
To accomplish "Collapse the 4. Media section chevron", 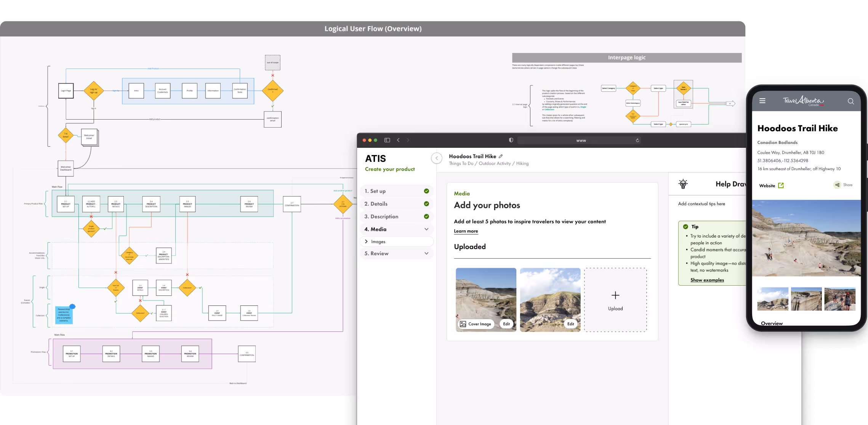I will [x=426, y=229].
